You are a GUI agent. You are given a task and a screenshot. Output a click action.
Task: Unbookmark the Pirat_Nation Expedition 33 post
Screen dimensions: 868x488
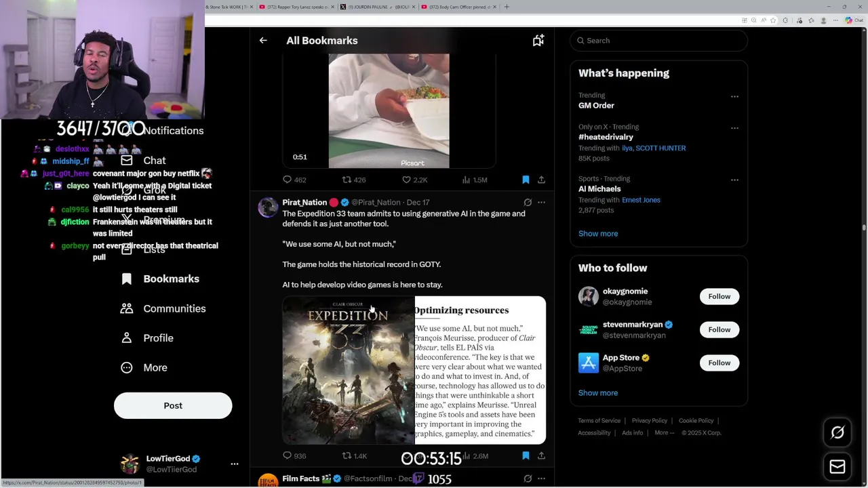(526, 456)
